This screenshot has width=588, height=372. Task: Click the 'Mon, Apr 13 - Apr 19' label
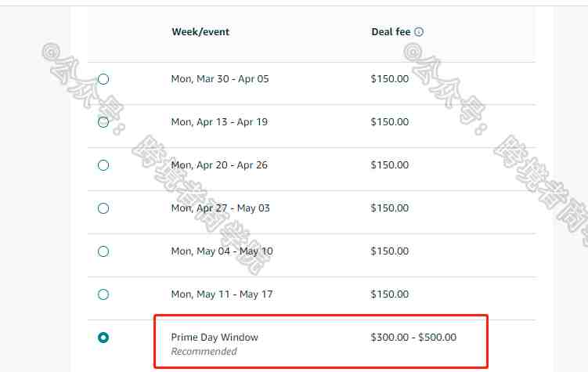[x=219, y=122]
